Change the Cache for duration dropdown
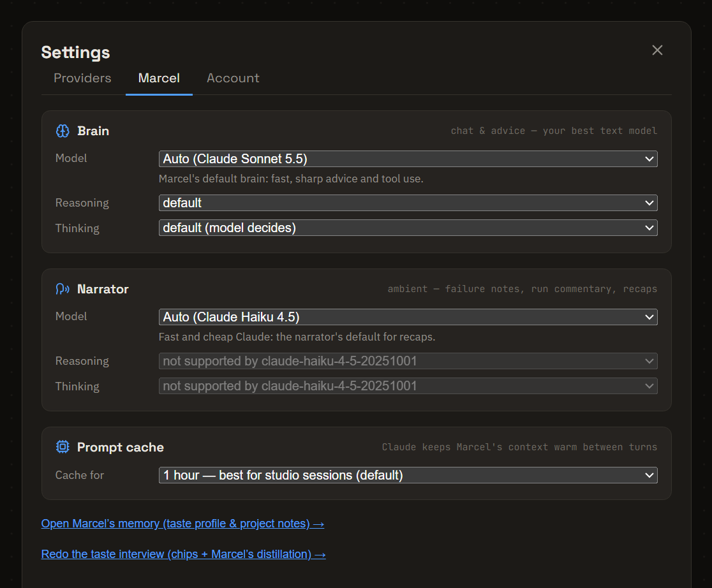This screenshot has height=588, width=712. coord(408,475)
